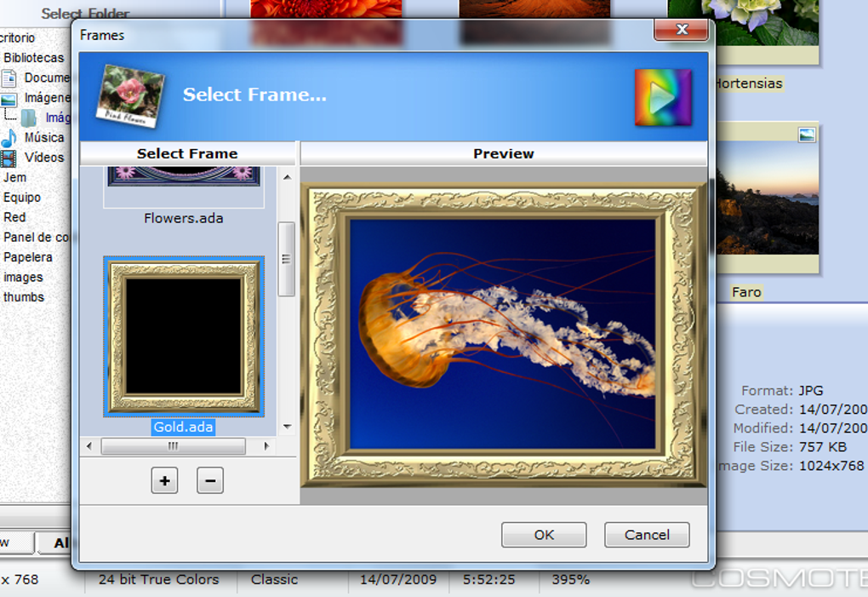This screenshot has height=597, width=868.
Task: Click the Documentos library icon
Action: (x=9, y=78)
